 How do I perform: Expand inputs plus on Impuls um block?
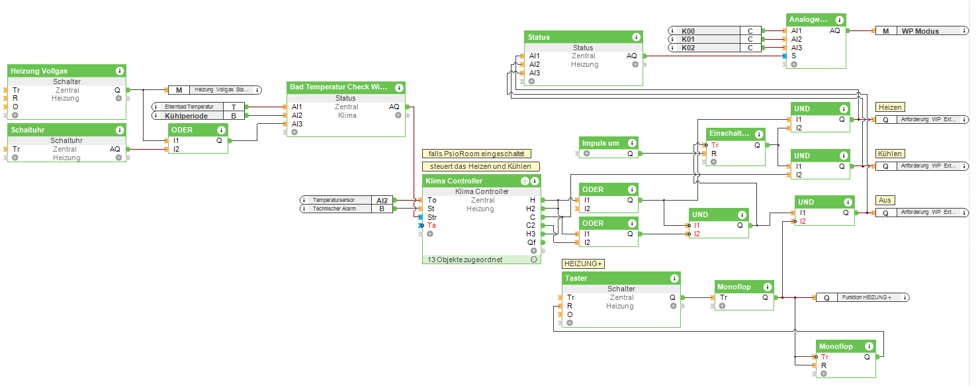(586, 154)
